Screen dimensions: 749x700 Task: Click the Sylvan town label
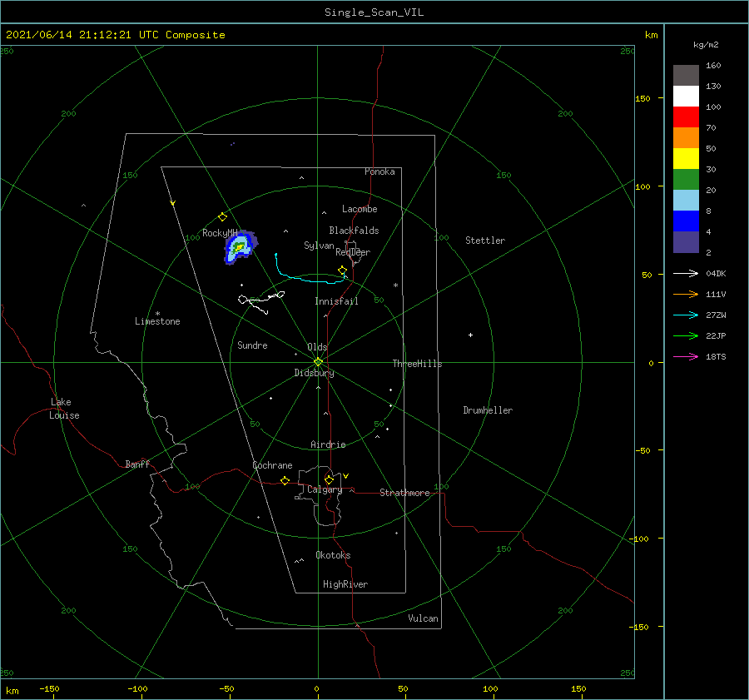[x=319, y=246]
